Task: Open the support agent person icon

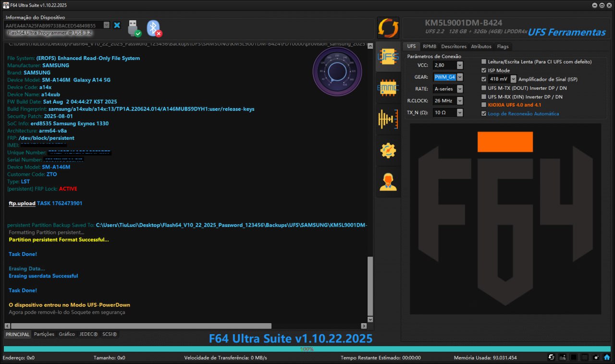Action: (x=388, y=182)
